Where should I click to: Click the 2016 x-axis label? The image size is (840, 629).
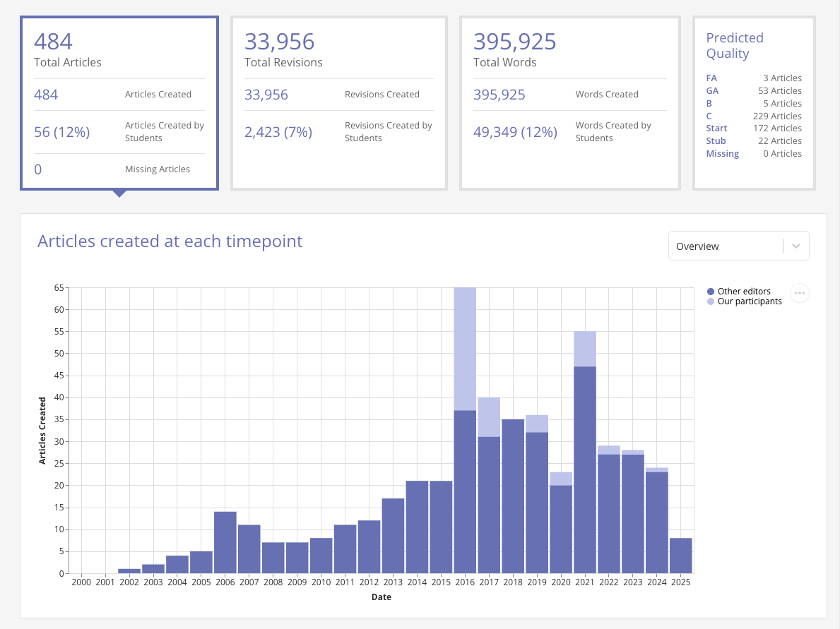(464, 582)
